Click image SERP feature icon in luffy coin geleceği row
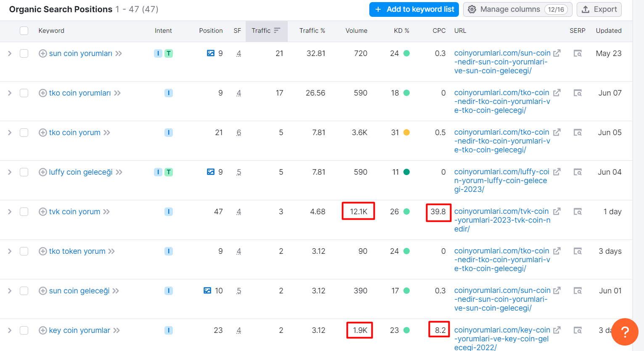This screenshot has height=351, width=644. tap(211, 172)
